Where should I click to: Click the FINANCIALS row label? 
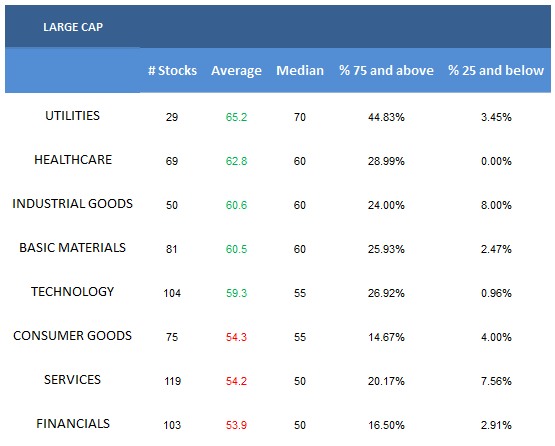tap(73, 424)
